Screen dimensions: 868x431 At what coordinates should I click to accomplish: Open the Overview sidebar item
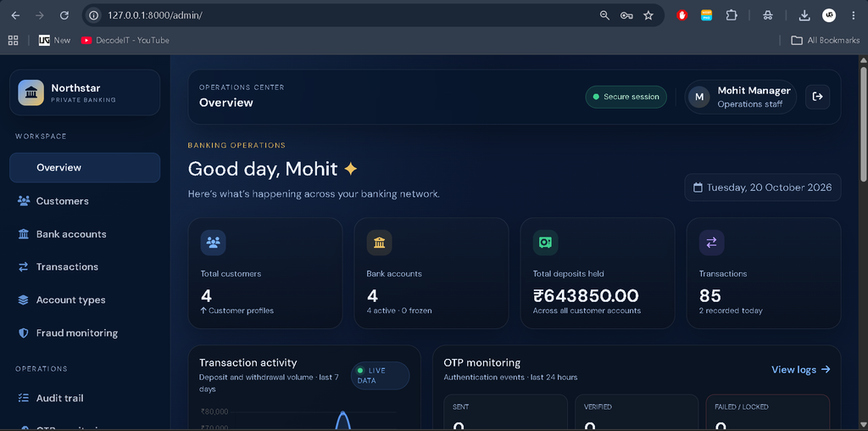point(85,168)
